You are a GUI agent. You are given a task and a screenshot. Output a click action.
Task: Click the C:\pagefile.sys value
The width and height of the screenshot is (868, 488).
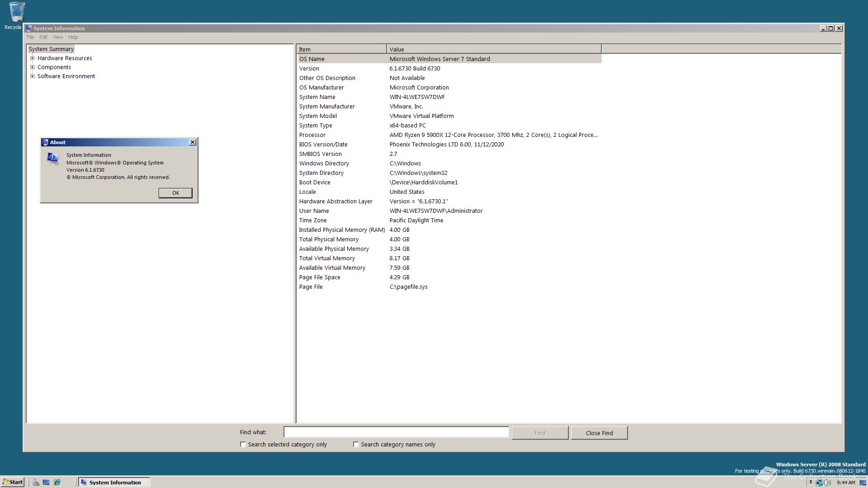tap(408, 286)
